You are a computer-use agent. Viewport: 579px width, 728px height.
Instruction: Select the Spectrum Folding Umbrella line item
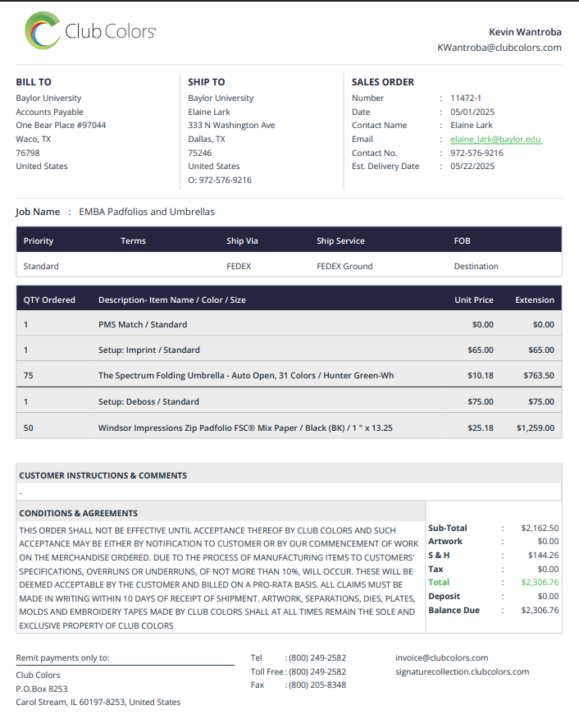click(289, 375)
